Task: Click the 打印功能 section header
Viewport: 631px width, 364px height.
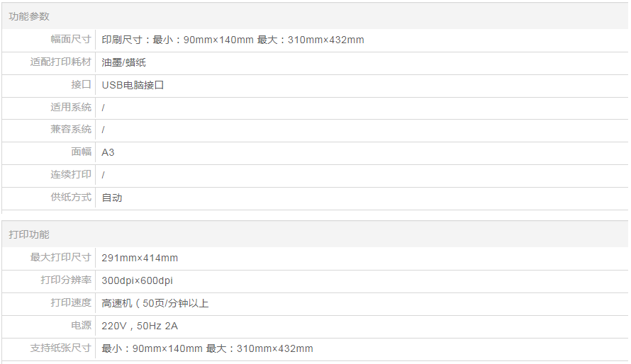Action: pos(29,234)
